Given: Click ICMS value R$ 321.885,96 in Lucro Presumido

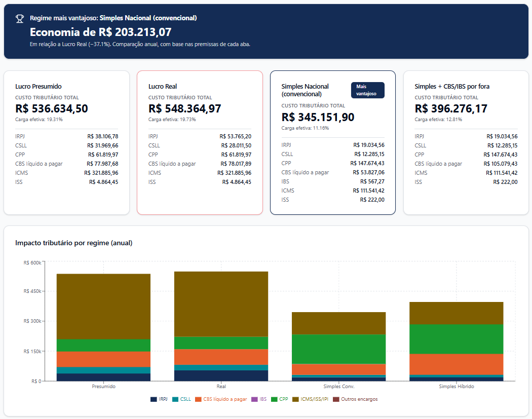Looking at the screenshot, I should 101,173.
